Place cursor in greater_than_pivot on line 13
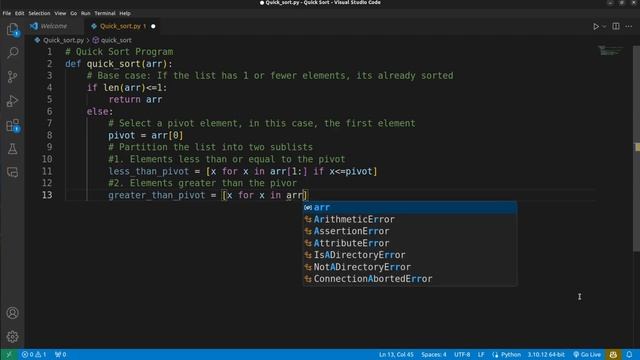The width and height of the screenshot is (640, 360). [x=157, y=195]
